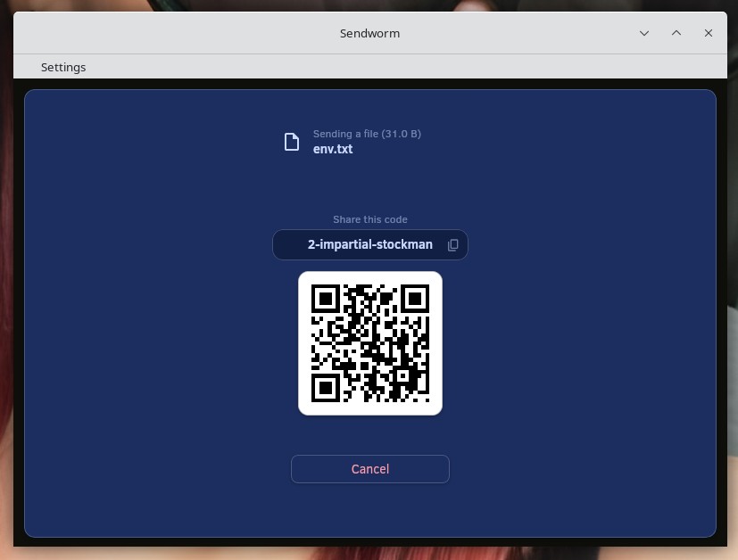Minimize the window with the down chevron
The width and height of the screenshot is (738, 560).
[x=644, y=33]
